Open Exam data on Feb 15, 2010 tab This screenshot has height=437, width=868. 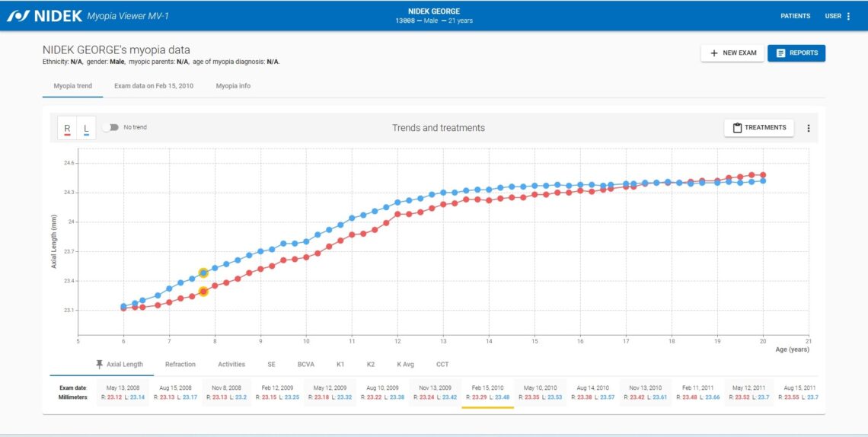coord(154,86)
